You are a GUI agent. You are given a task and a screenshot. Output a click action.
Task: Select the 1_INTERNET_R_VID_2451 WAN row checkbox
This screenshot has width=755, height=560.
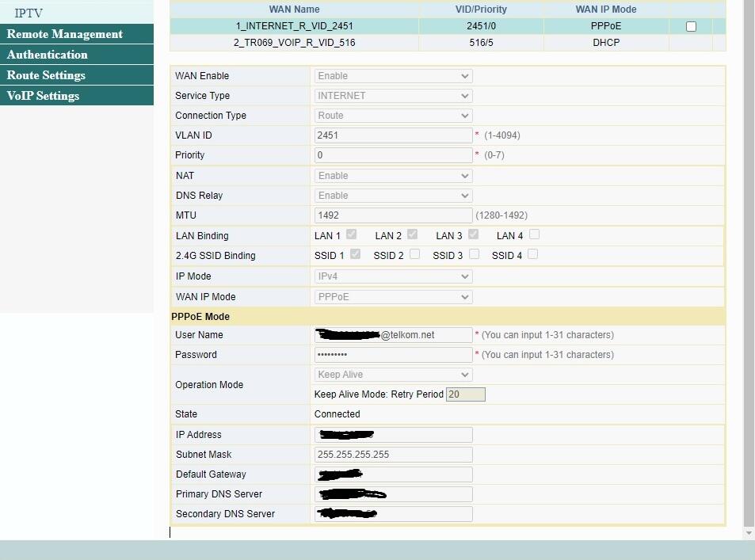pos(691,26)
